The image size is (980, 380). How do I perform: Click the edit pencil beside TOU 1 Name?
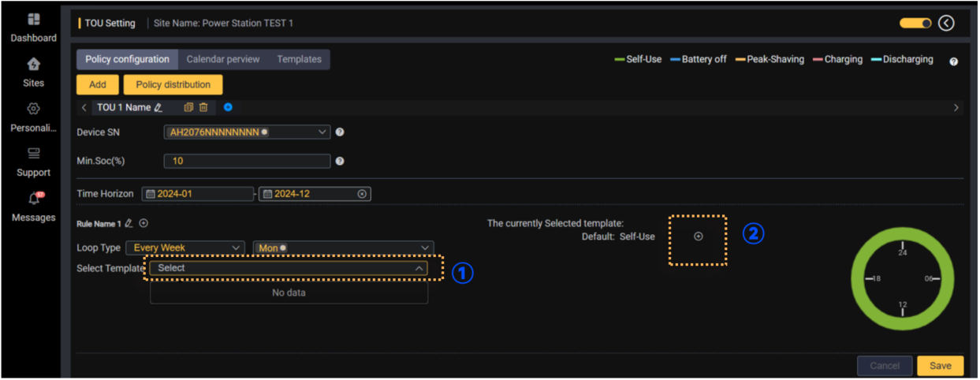[158, 107]
